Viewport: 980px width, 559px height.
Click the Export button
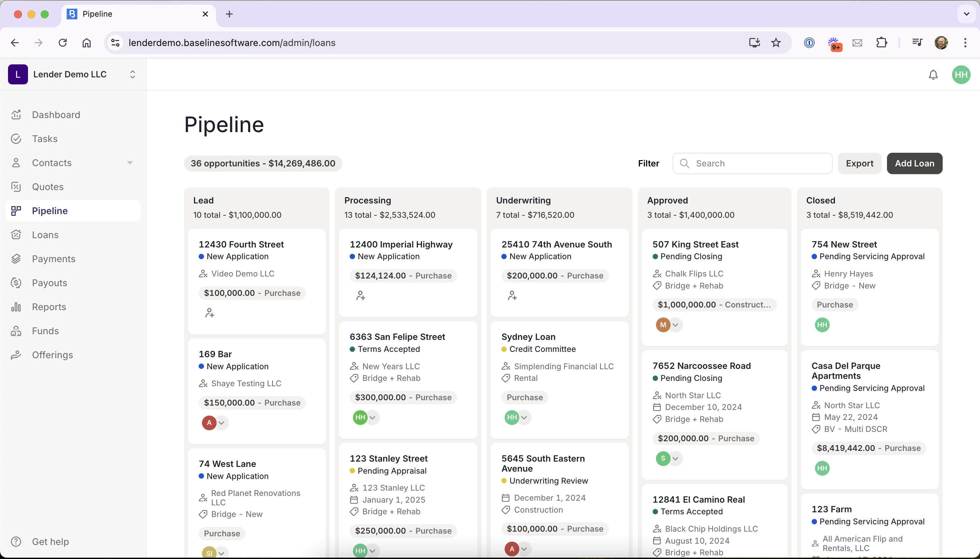(x=859, y=163)
